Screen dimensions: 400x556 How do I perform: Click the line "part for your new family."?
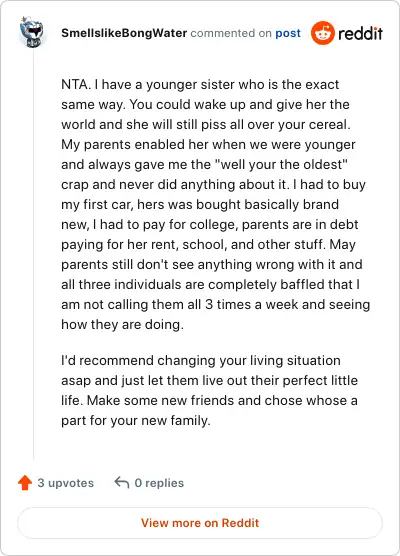point(136,421)
